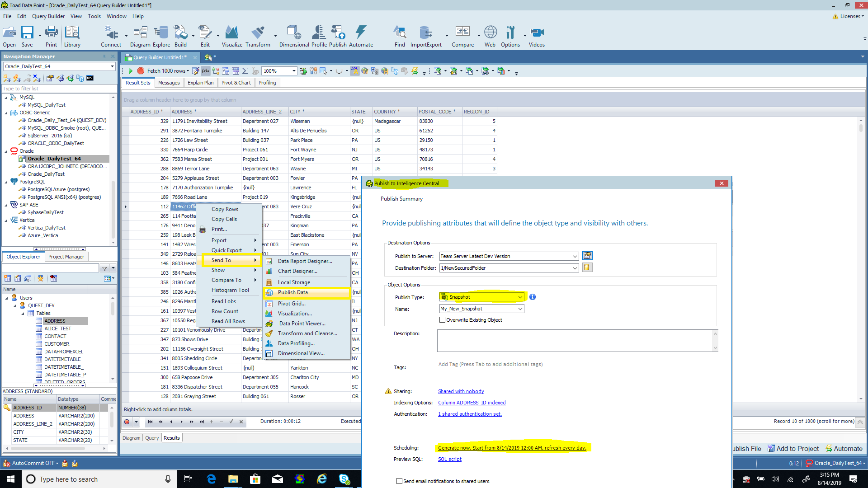Open the 100% zoom dropdown
This screenshot has height=488, width=868.
pyautogui.click(x=294, y=71)
